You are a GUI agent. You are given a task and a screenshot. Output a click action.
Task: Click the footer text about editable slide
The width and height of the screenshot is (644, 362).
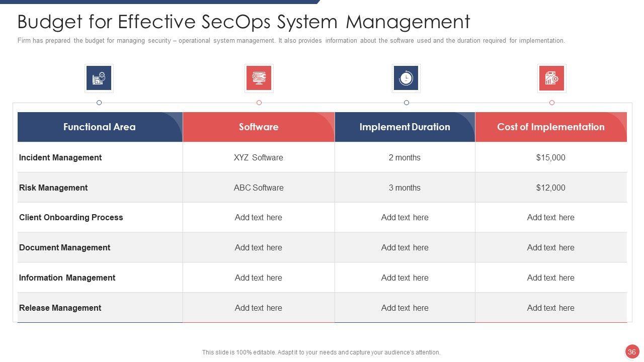coord(321,352)
